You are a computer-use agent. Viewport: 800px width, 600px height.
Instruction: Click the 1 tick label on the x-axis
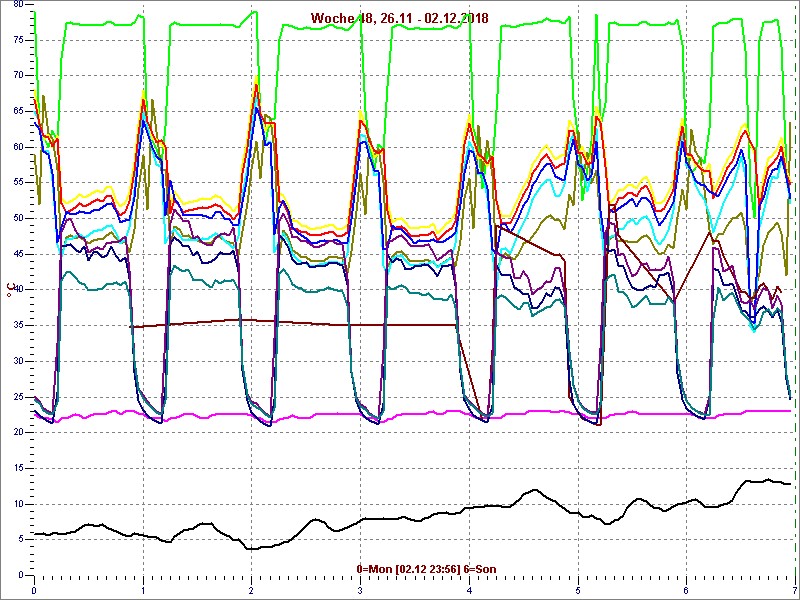pyautogui.click(x=143, y=590)
